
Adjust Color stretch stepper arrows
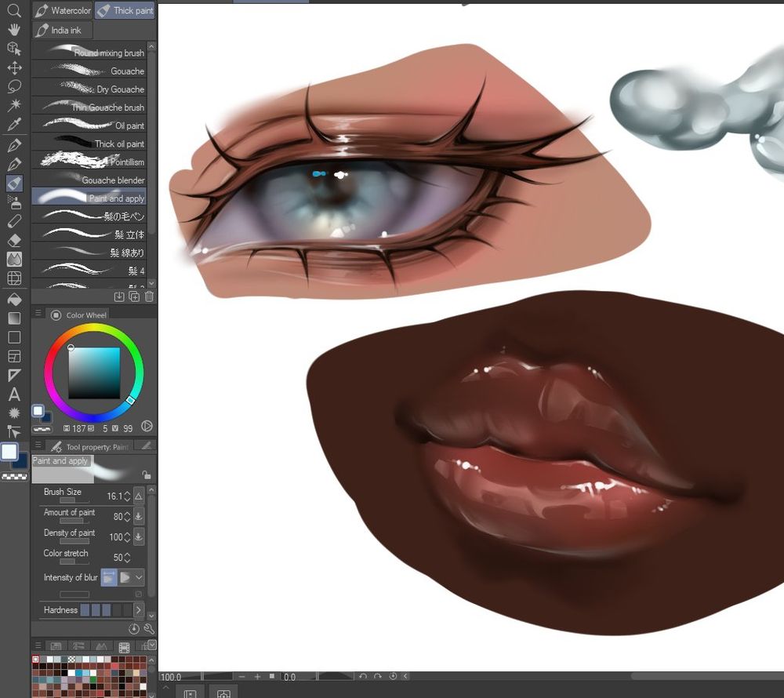(x=127, y=557)
